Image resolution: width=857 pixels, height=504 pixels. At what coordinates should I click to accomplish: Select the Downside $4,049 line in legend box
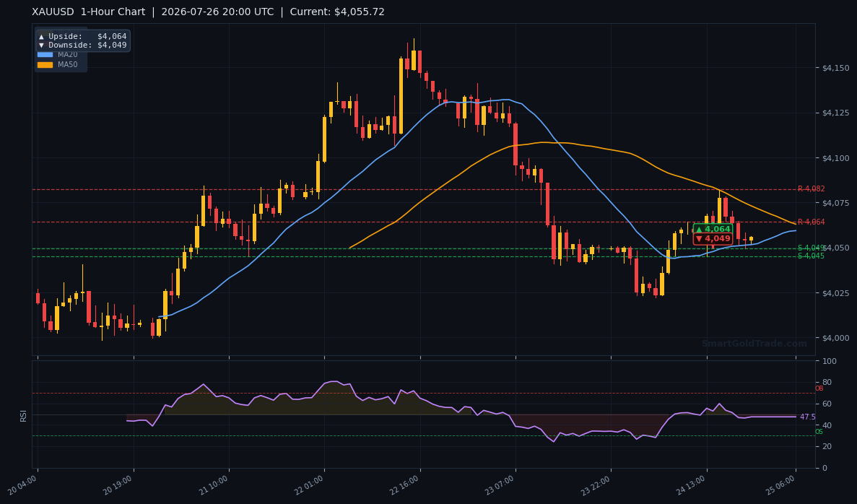pos(82,45)
